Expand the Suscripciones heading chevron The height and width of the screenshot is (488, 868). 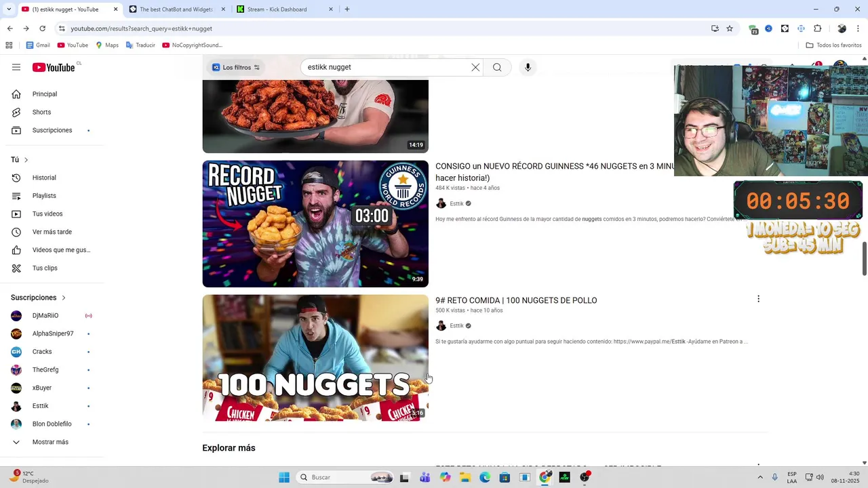click(x=64, y=298)
